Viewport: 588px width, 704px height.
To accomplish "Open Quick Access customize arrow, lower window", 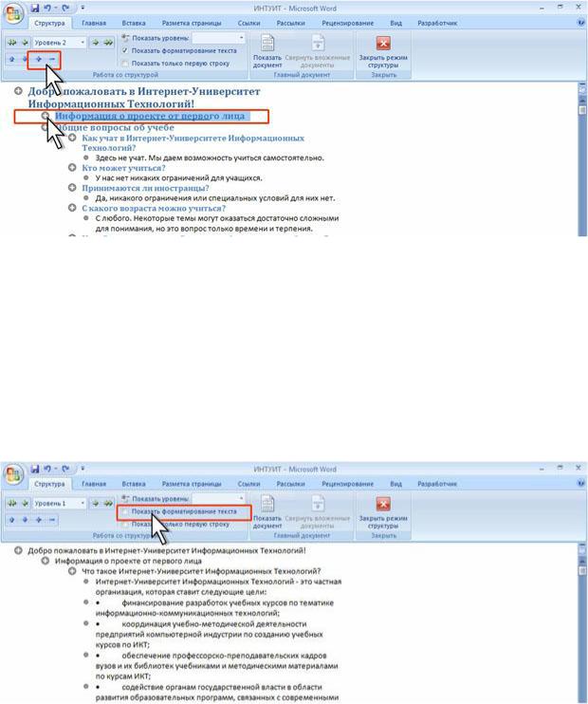I will (x=83, y=469).
